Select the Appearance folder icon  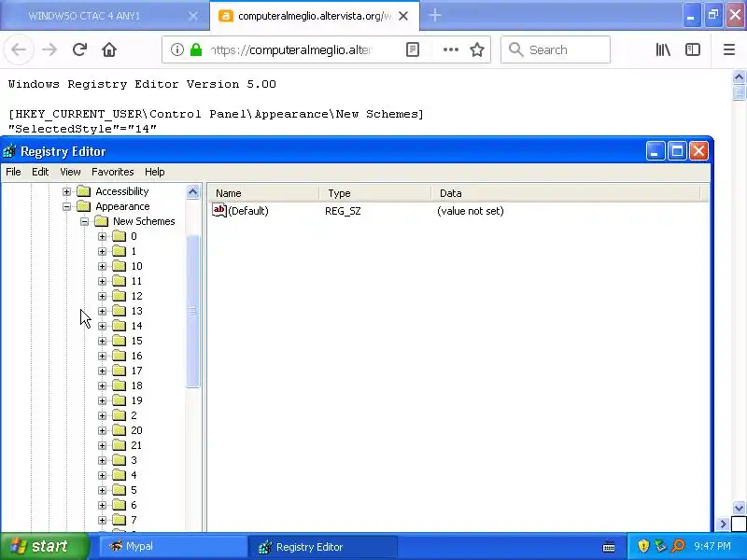point(84,206)
